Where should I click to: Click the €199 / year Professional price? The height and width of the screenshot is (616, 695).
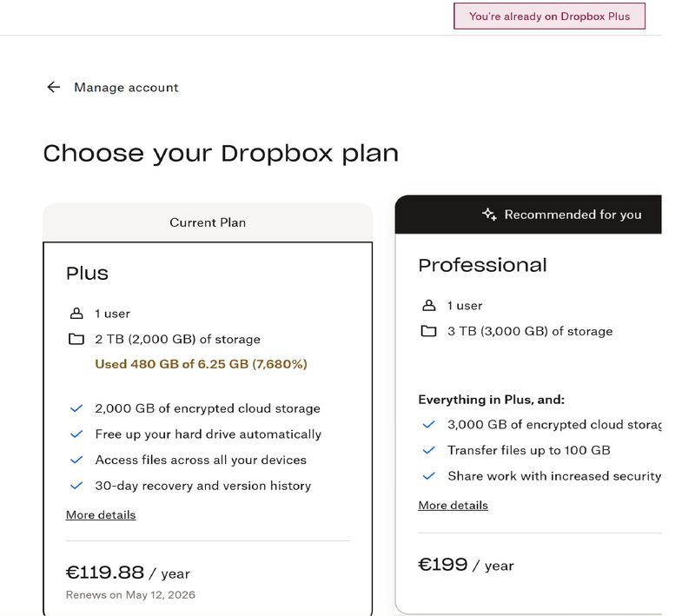[x=466, y=566]
